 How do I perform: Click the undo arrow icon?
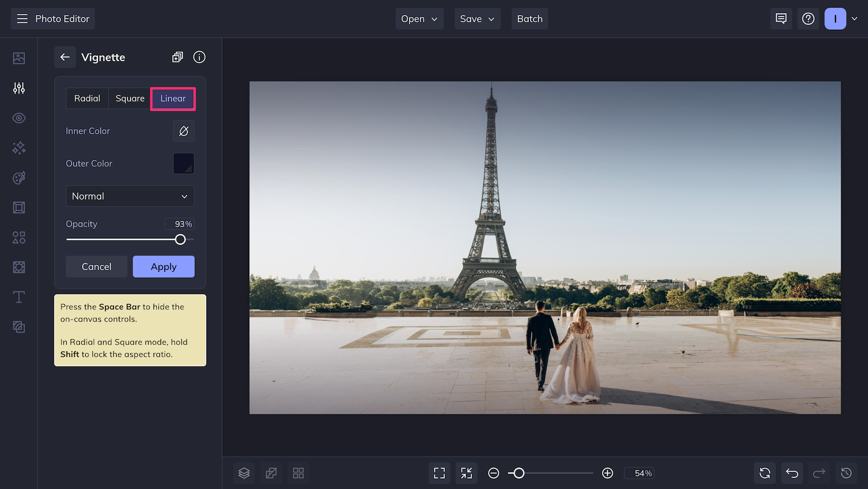click(792, 473)
